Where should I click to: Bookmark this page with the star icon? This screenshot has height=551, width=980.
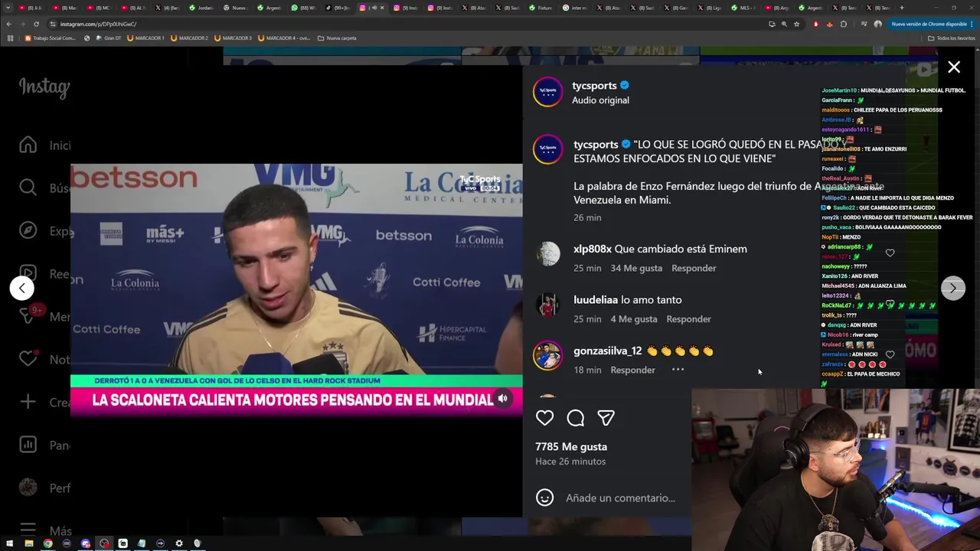(797, 24)
